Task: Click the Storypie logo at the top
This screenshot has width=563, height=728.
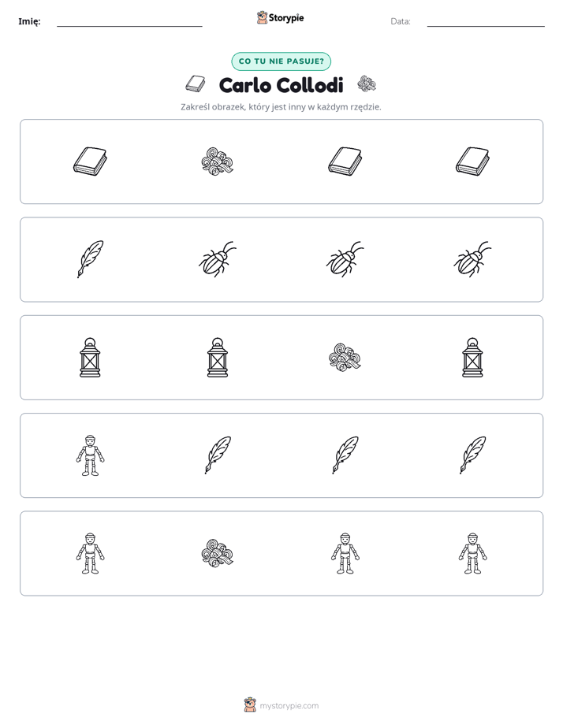Action: (280, 17)
